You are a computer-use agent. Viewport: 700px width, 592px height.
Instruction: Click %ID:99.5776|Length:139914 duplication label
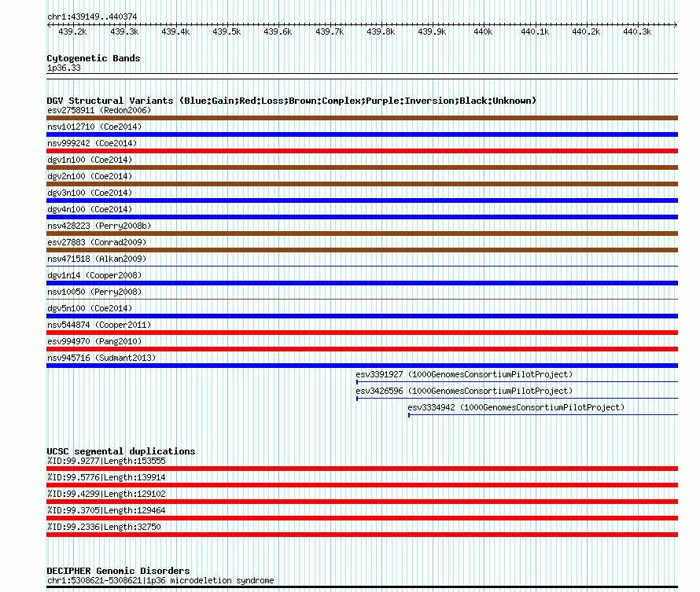106,477
